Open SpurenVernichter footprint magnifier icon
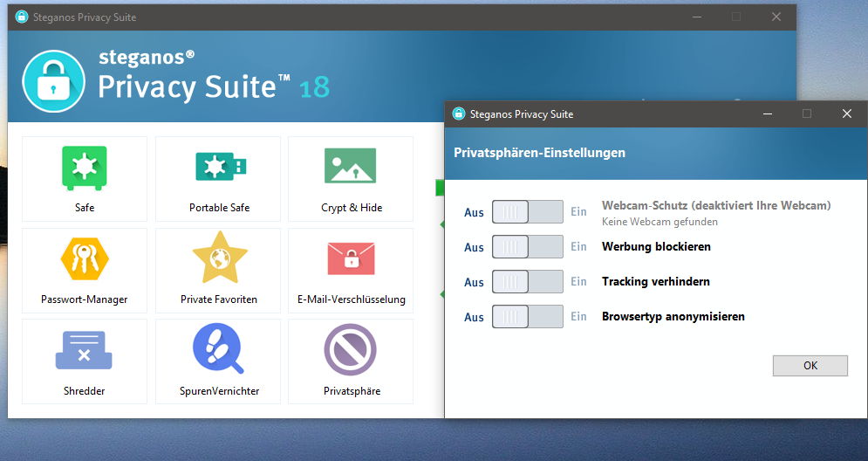The height and width of the screenshot is (461, 868). click(218, 348)
